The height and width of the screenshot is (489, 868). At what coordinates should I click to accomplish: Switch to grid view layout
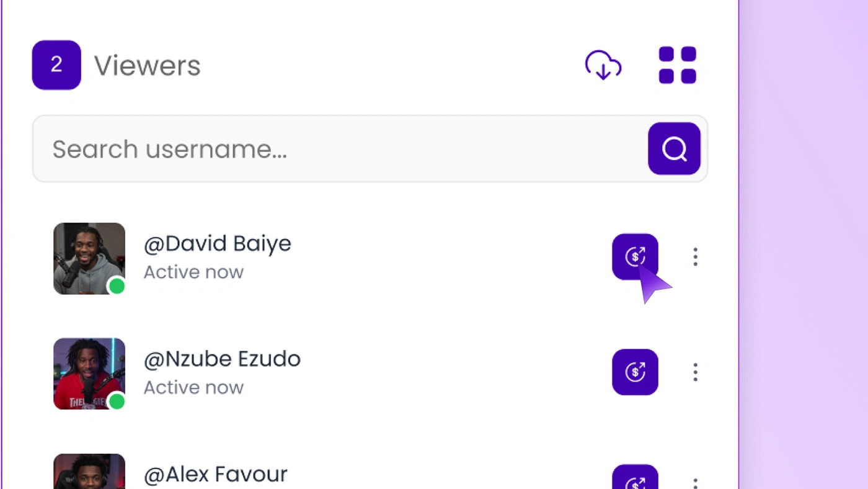677,65
